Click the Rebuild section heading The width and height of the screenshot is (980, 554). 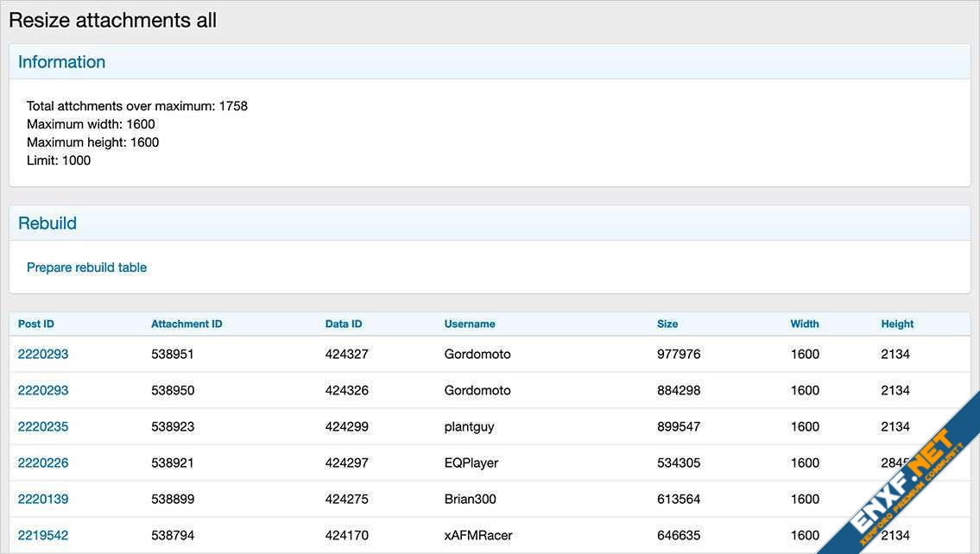[47, 223]
